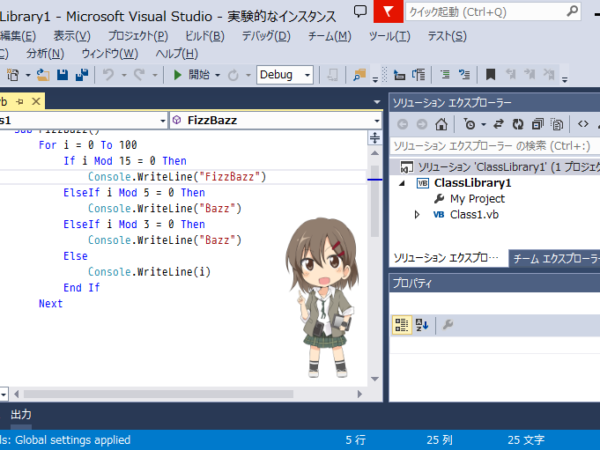
Task: Click the bookmark toggle icon in toolbar
Action: pyautogui.click(x=490, y=75)
